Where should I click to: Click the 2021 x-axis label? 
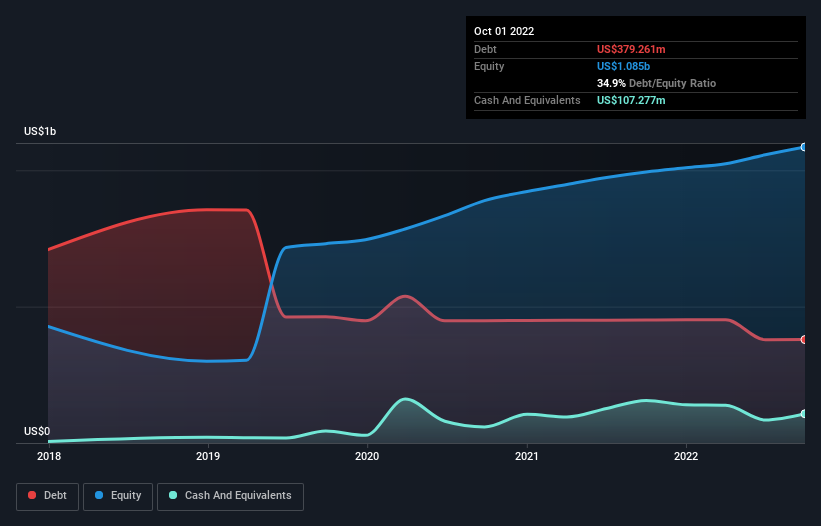[x=527, y=456]
